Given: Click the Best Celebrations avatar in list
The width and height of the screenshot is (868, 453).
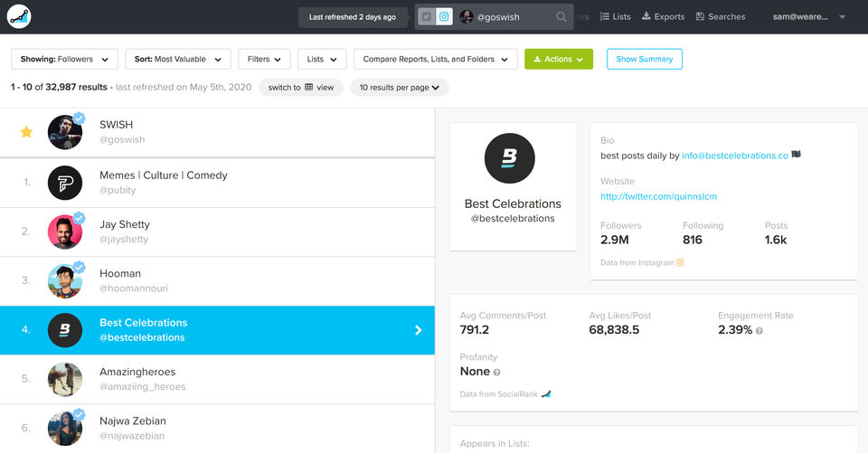Looking at the screenshot, I should click(65, 330).
